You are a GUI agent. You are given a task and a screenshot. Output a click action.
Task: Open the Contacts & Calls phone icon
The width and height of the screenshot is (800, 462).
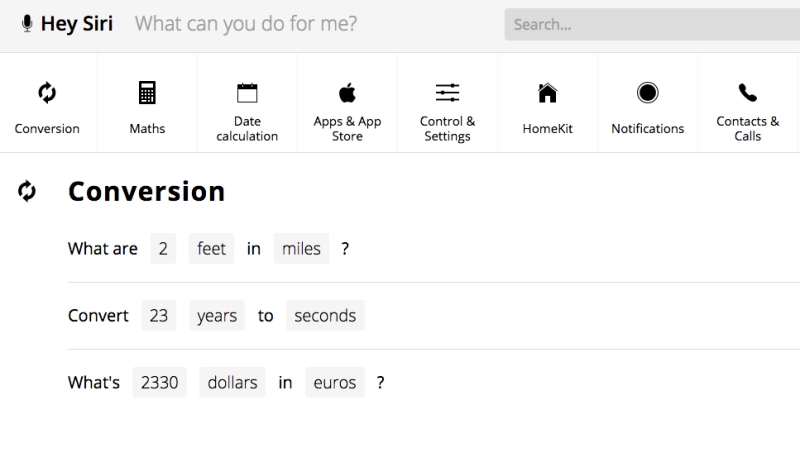click(x=747, y=93)
